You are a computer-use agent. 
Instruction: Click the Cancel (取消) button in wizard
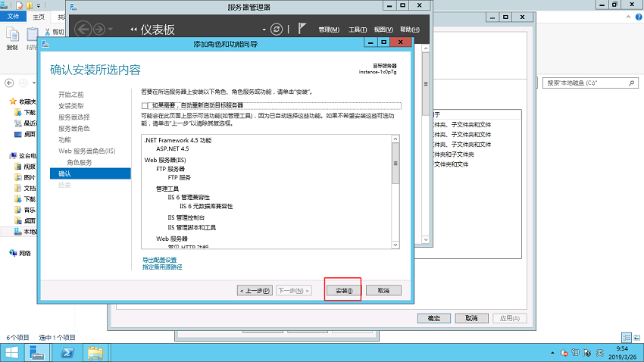pyautogui.click(x=383, y=291)
